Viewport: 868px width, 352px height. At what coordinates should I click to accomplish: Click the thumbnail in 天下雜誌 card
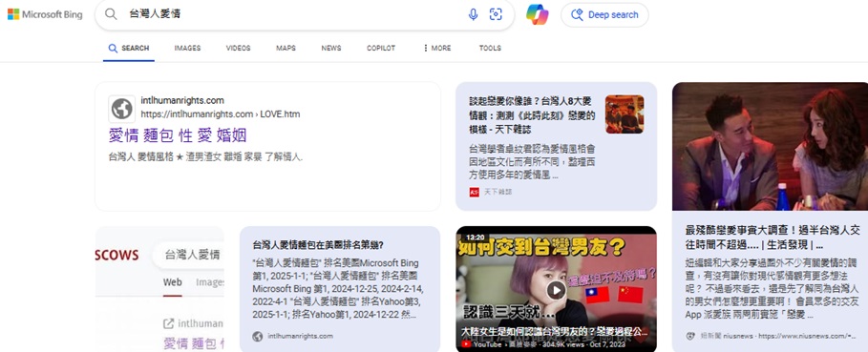(625, 114)
